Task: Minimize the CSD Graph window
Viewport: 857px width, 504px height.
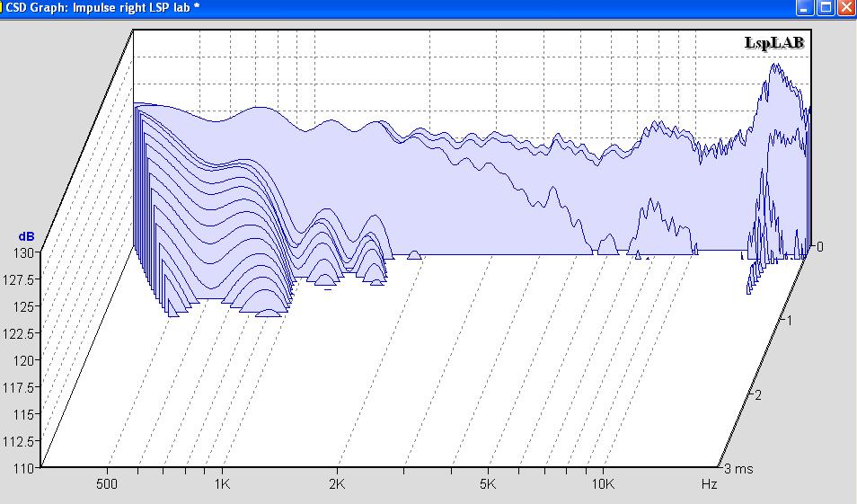Action: click(804, 8)
